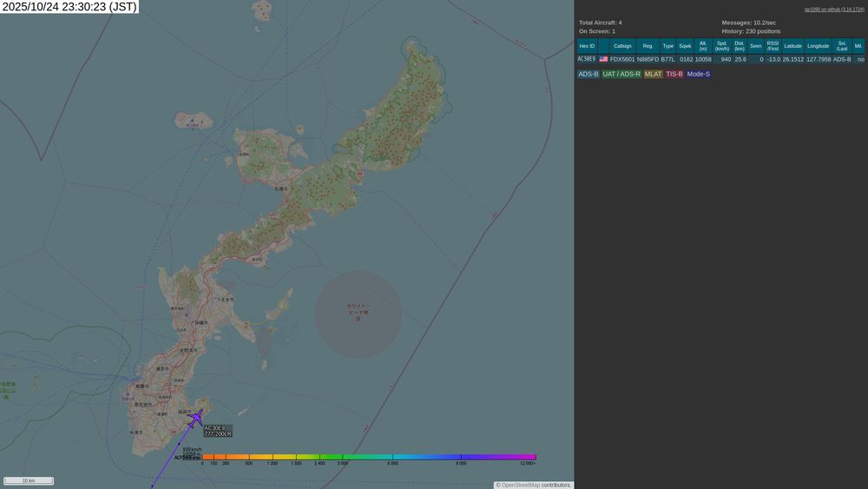Click the US flag icon in the aircraft row
Image resolution: width=868 pixels, height=489 pixels.
click(603, 59)
